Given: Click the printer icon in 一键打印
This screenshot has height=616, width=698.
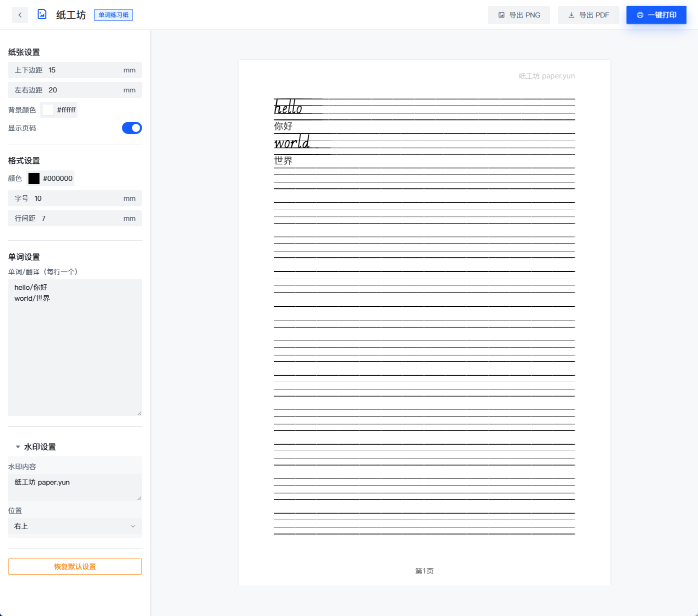Looking at the screenshot, I should click(640, 15).
